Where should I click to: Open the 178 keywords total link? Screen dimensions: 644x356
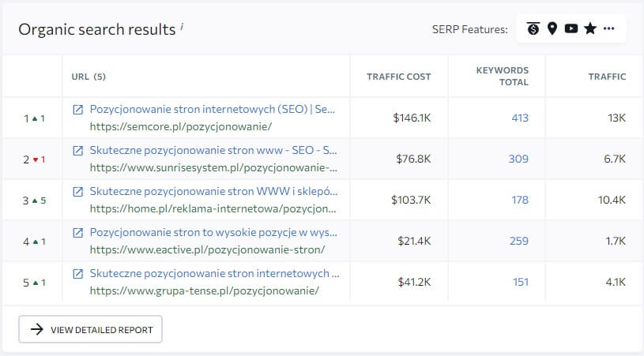(x=519, y=200)
